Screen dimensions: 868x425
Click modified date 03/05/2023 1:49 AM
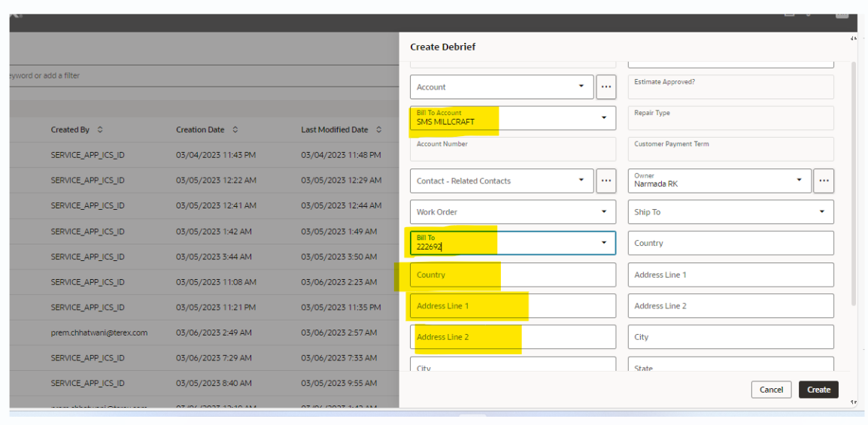[x=339, y=231]
